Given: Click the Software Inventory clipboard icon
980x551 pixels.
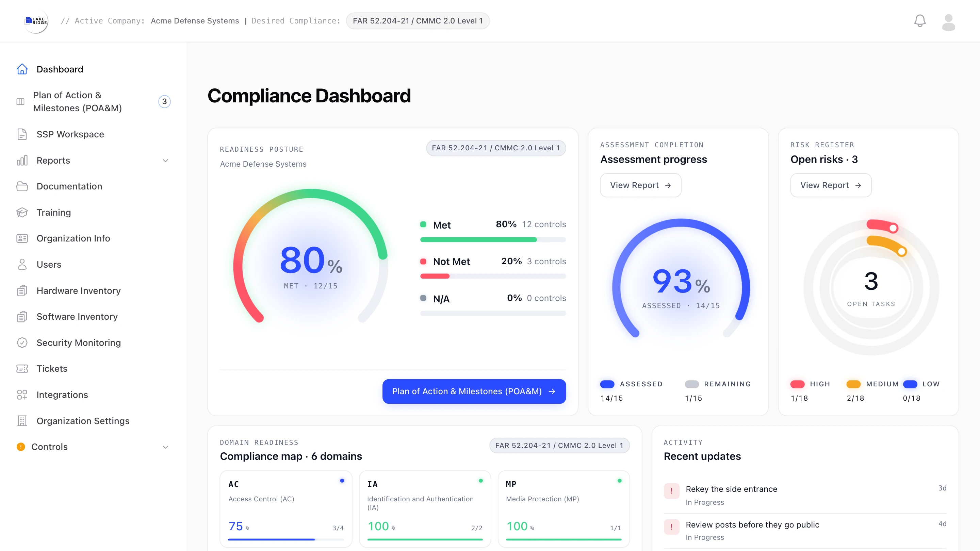Looking at the screenshot, I should click(x=22, y=316).
